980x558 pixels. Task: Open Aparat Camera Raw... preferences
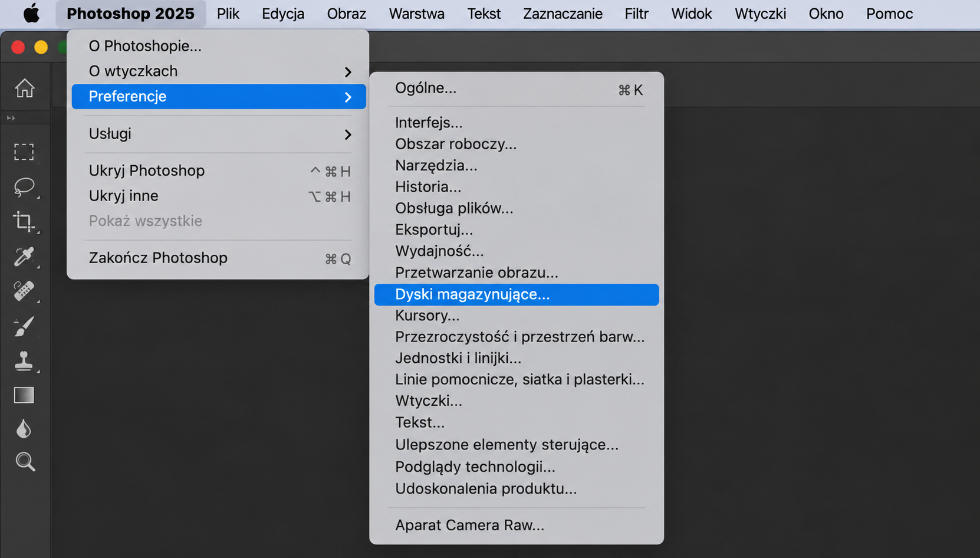point(517,525)
